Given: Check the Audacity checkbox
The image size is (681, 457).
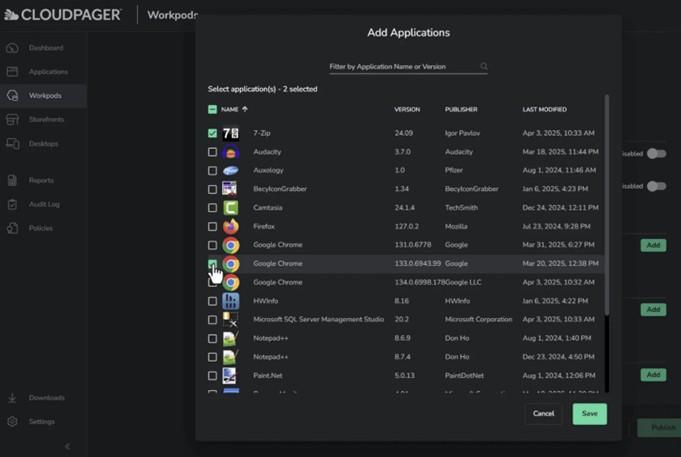Looking at the screenshot, I should pos(212,152).
